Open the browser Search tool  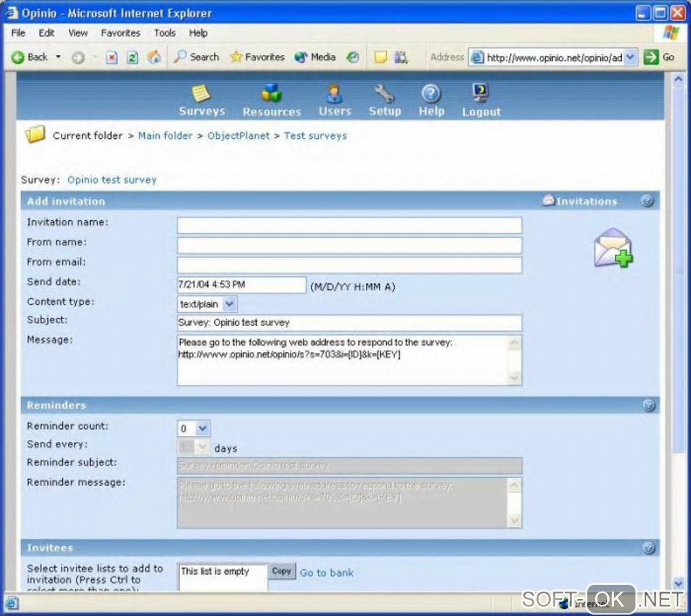click(x=196, y=57)
